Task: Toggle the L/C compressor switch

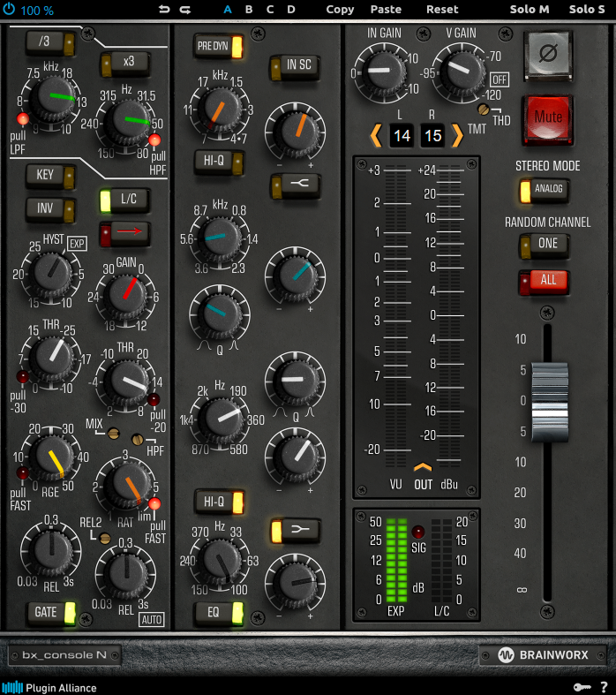Action: click(125, 200)
